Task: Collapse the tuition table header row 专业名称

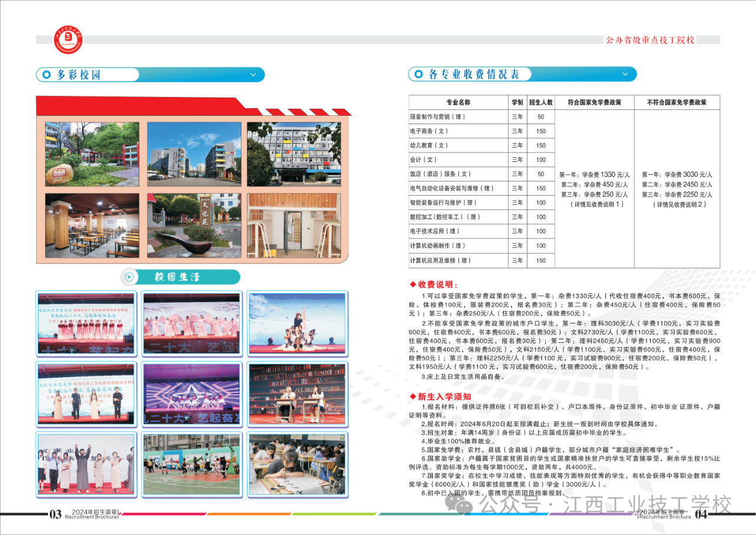Action: pyautogui.click(x=460, y=101)
